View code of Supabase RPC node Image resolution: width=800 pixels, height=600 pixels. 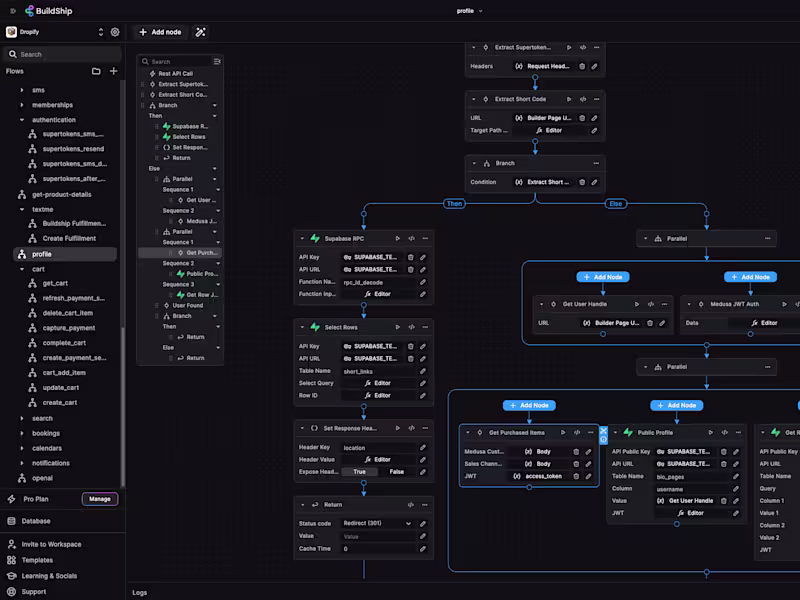pyautogui.click(x=411, y=238)
